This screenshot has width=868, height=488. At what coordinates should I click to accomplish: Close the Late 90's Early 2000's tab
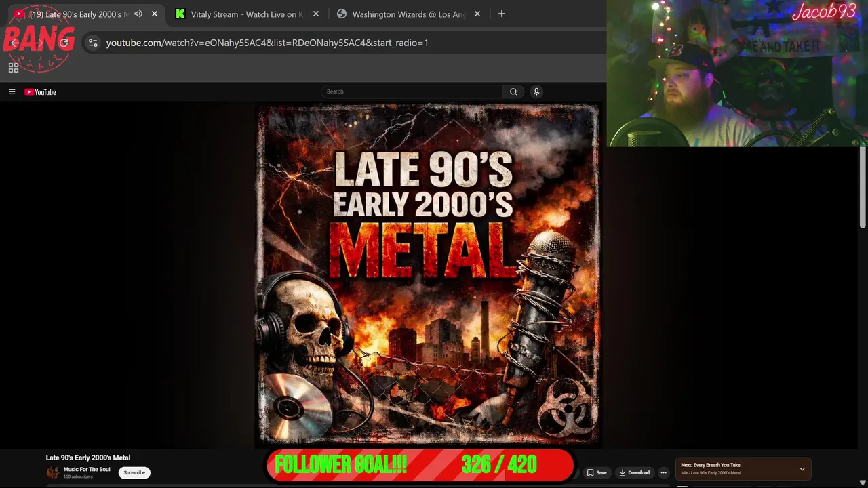point(155,14)
